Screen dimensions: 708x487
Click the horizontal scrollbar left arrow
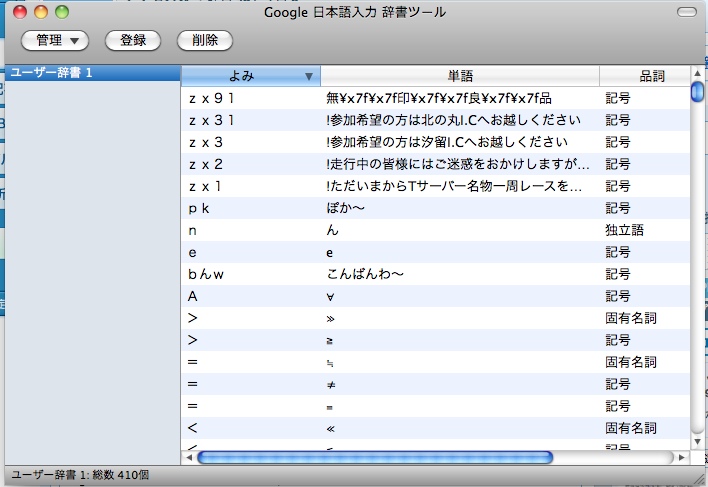point(189,457)
